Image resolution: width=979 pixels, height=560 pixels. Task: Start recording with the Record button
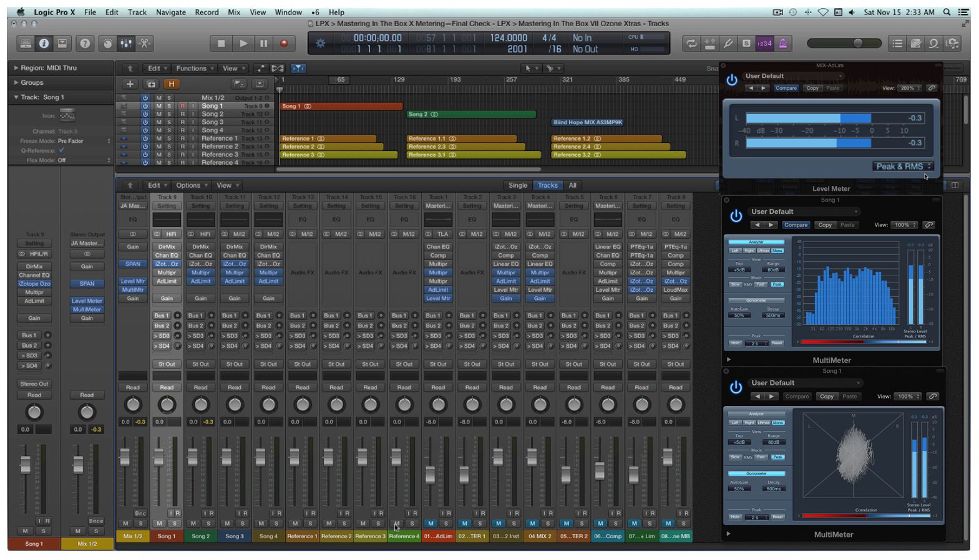click(x=284, y=44)
